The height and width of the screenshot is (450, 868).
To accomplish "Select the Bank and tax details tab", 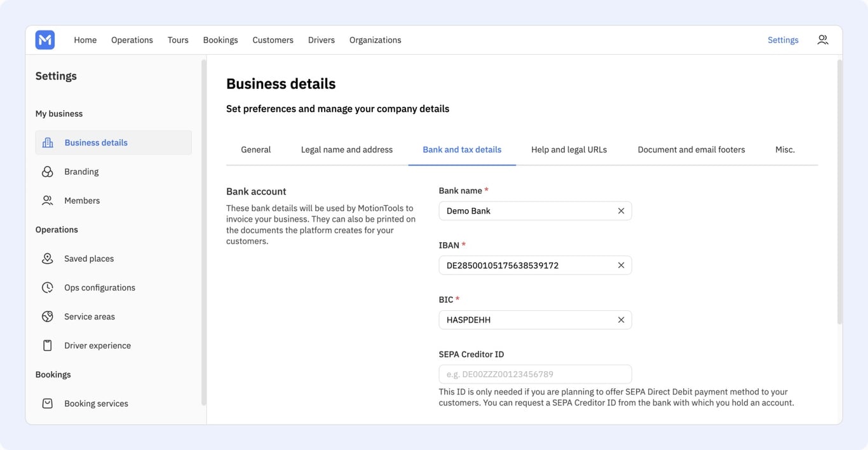I will 462,150.
